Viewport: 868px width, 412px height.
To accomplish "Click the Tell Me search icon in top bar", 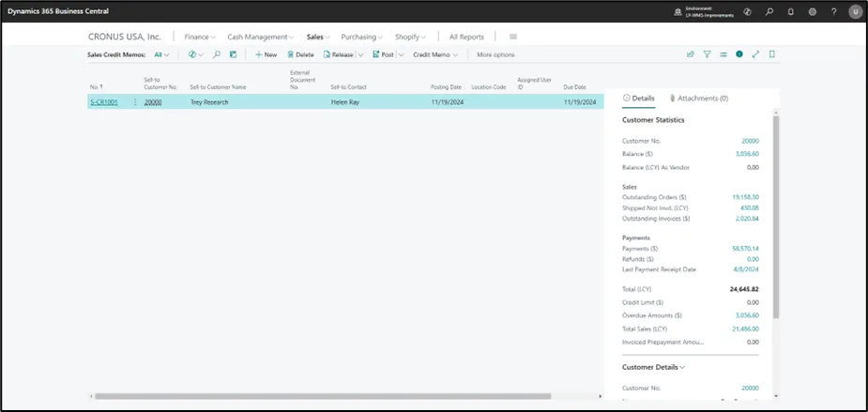I will [x=769, y=11].
